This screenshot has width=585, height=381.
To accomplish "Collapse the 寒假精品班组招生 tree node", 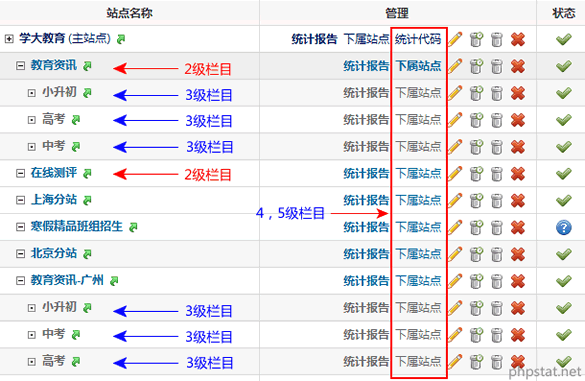I will pos(20,227).
